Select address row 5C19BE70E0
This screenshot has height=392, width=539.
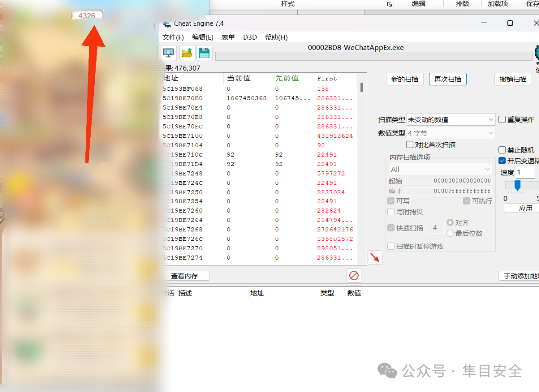(260, 98)
